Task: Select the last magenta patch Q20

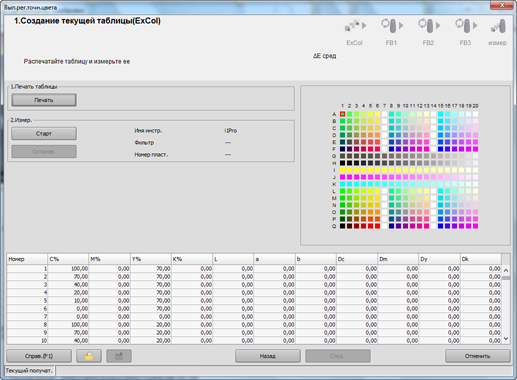Action: pyautogui.click(x=475, y=226)
